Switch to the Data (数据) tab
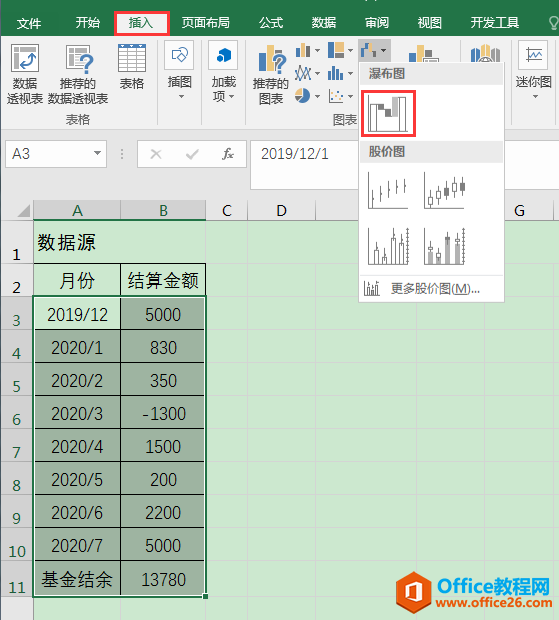Viewport: 559px width, 620px height. (x=324, y=23)
